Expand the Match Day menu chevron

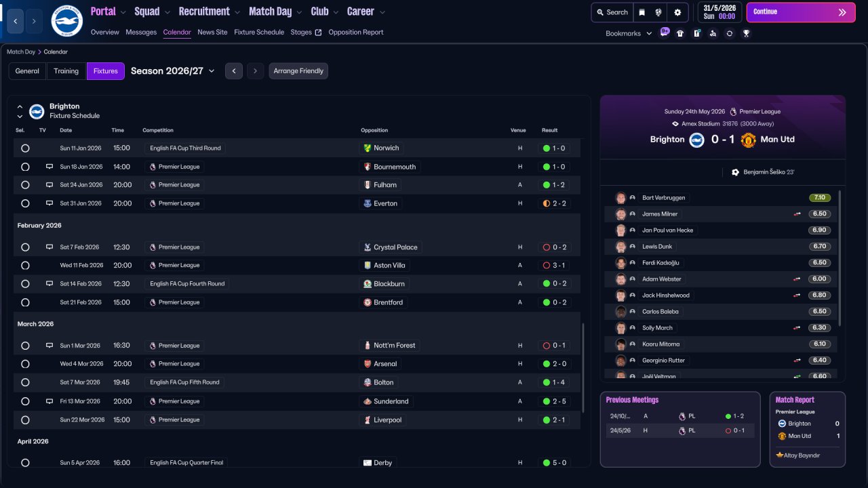pyautogui.click(x=298, y=12)
